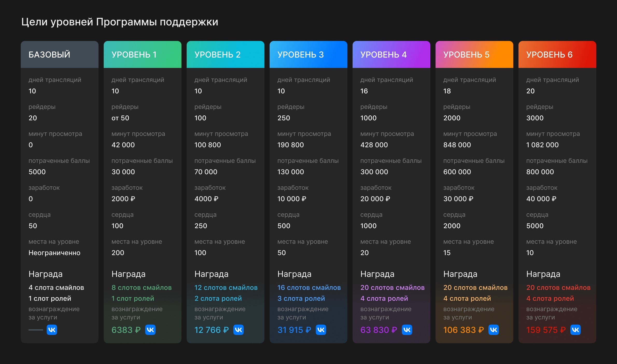
Task: Click the reward amount 6383 ₽
Action: (126, 330)
